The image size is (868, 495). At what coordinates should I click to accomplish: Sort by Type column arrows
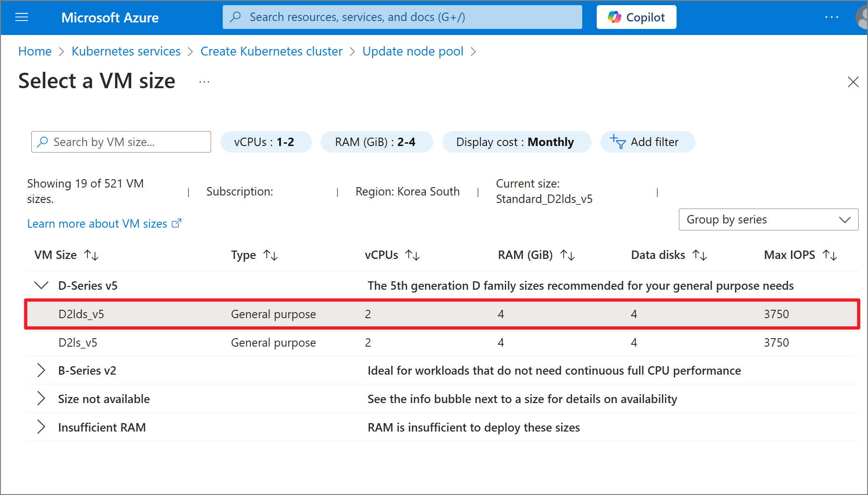tap(270, 255)
